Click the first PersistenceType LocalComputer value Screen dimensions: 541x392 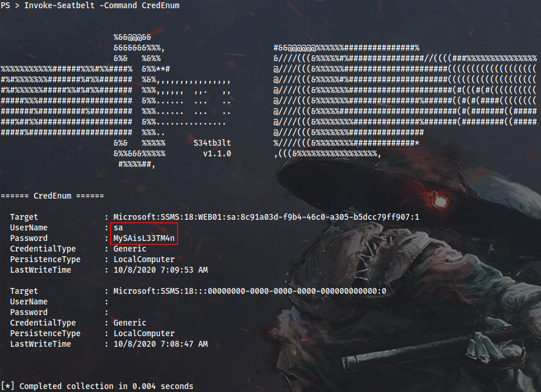coord(143,259)
